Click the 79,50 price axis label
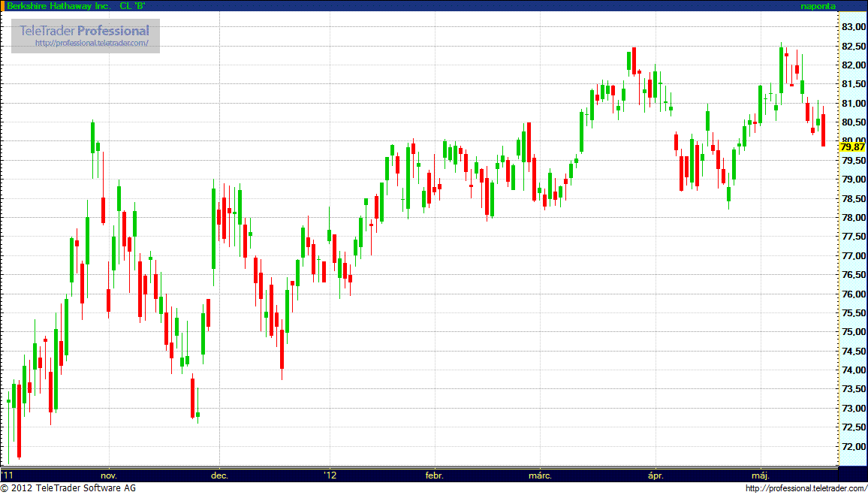 pyautogui.click(x=853, y=160)
